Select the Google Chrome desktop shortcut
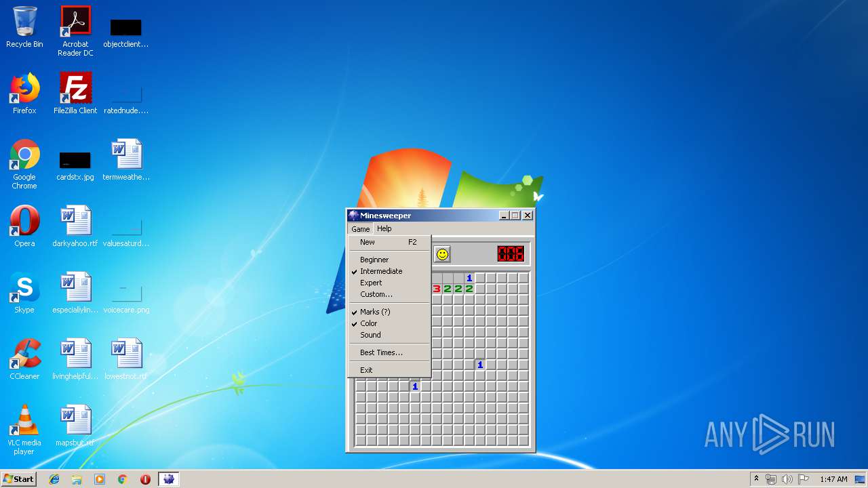Screen dimensions: 868x488 pos(24,164)
